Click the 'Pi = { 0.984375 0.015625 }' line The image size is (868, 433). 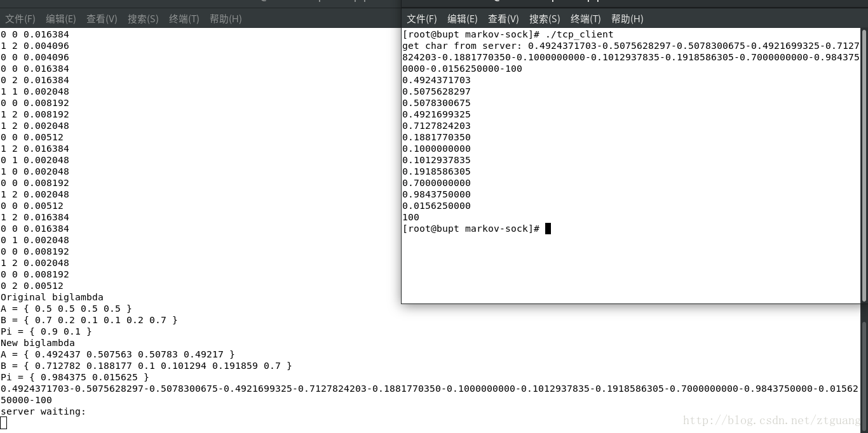pyautogui.click(x=75, y=377)
